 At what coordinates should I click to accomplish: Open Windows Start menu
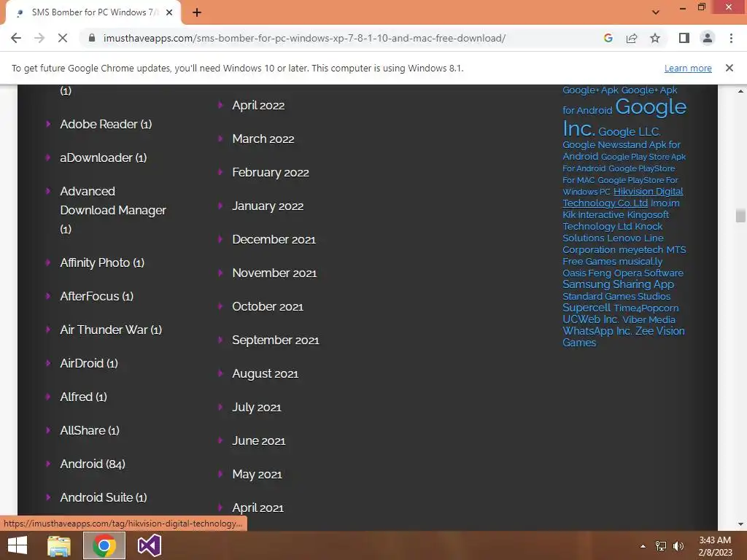(x=18, y=545)
